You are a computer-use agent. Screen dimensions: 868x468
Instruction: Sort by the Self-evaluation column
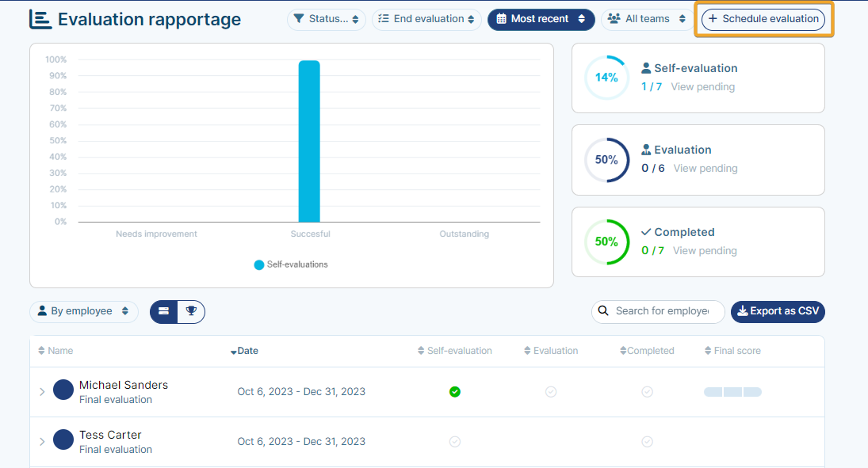click(454, 351)
